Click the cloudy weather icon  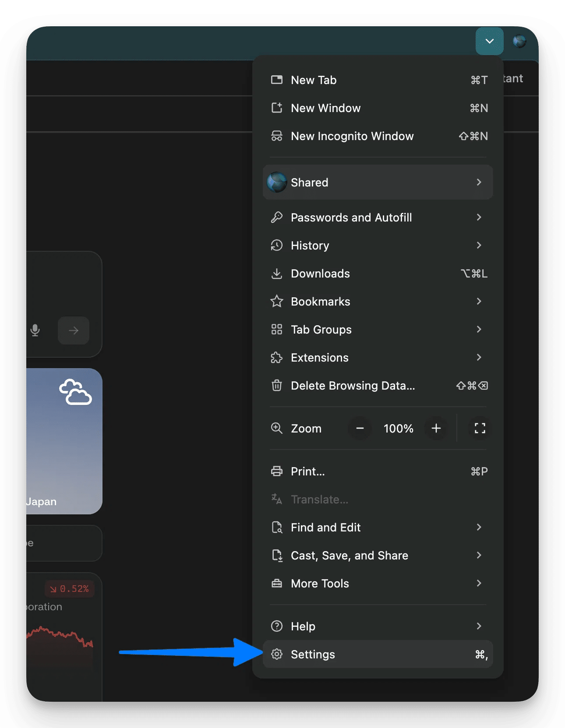pyautogui.click(x=75, y=392)
